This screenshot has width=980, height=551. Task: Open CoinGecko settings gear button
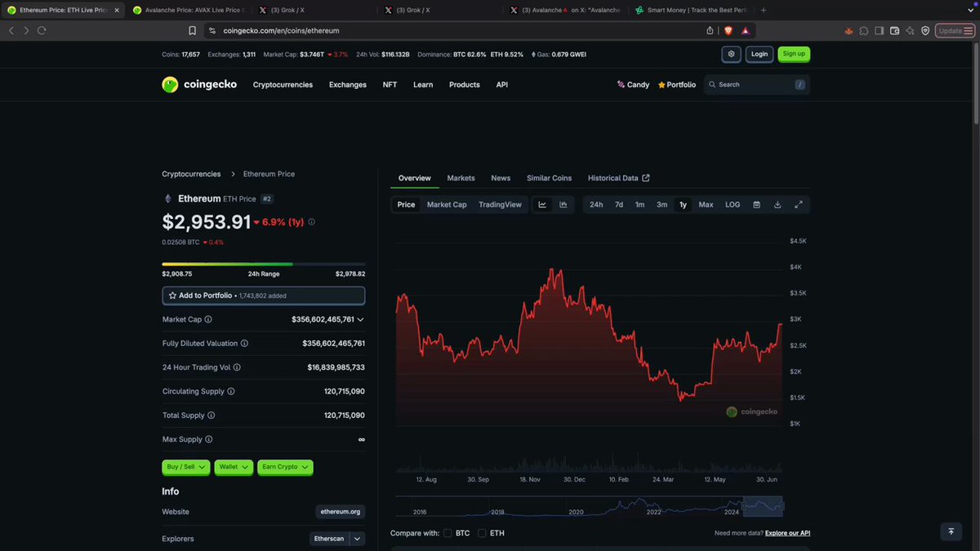point(731,54)
